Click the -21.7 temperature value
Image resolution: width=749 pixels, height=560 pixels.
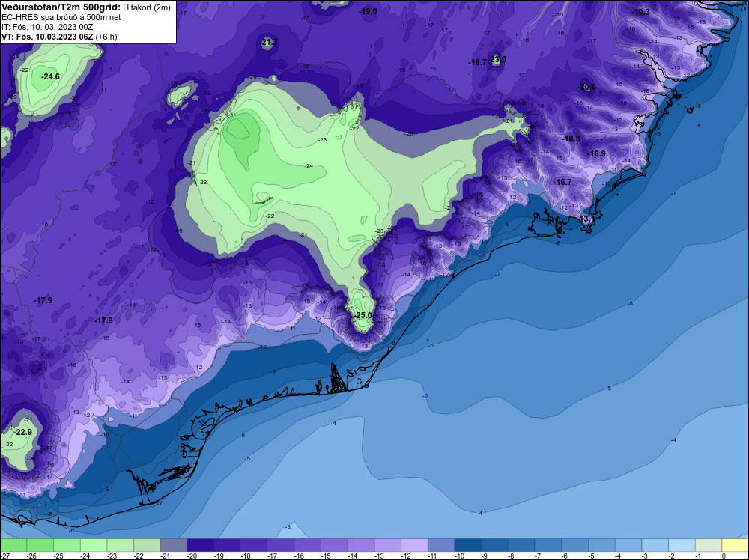268,43
